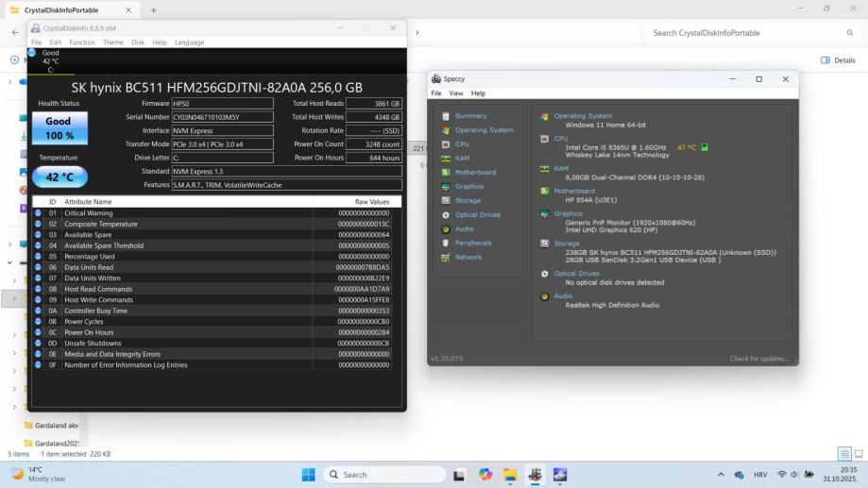This screenshot has height=488, width=868.
Task: Open the View menu in Speccy
Action: click(456, 93)
